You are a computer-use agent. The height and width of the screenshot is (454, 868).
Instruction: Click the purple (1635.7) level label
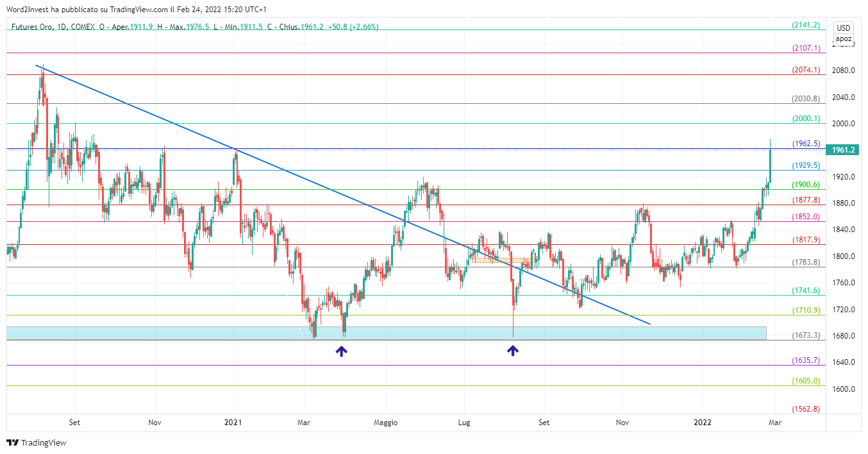[x=806, y=360]
